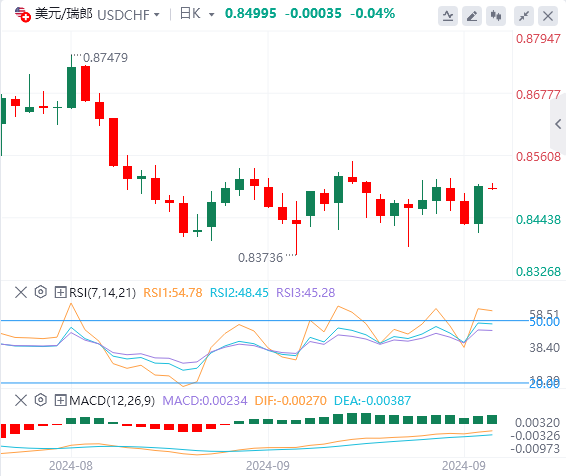566x476 pixels.
Task: Click the DIF:-0.00270 value
Action: [291, 401]
